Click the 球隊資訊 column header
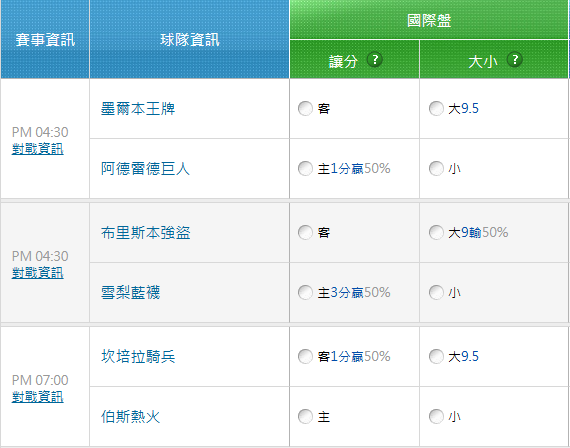The height and width of the screenshot is (448, 570). (x=189, y=39)
